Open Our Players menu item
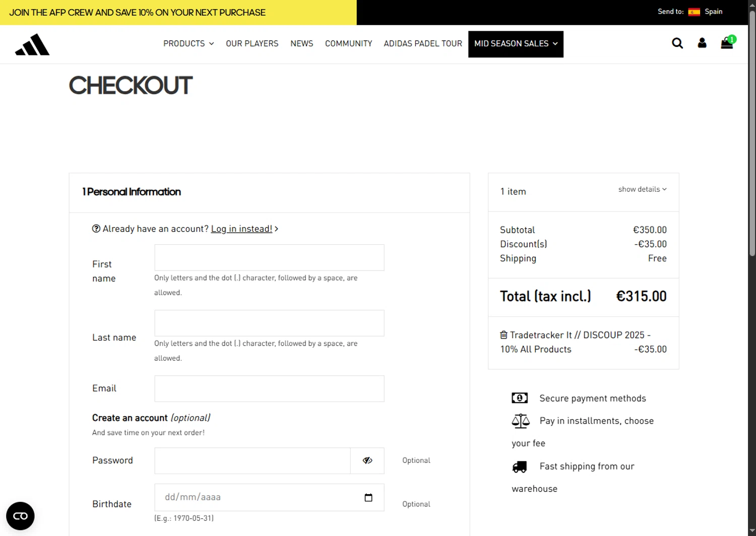This screenshot has width=756, height=536. [x=252, y=44]
